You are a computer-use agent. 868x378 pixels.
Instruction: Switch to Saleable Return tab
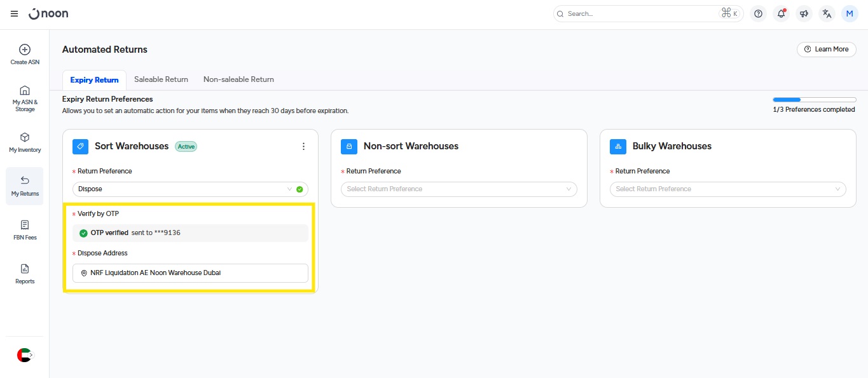coord(161,79)
